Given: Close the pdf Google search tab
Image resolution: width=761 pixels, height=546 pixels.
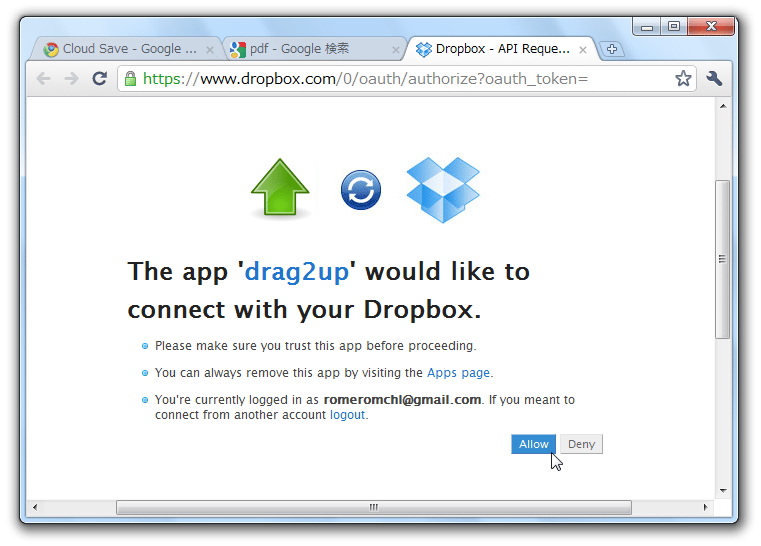Looking at the screenshot, I should (396, 50).
